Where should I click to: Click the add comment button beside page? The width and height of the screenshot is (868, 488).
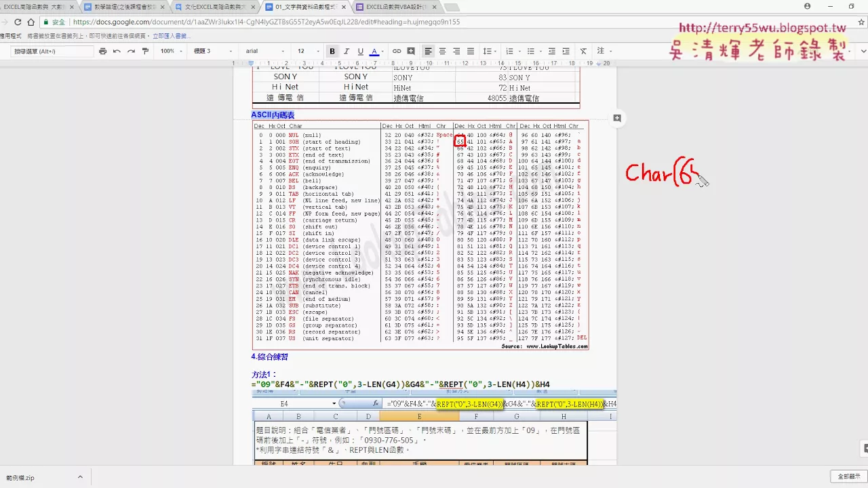(617, 118)
